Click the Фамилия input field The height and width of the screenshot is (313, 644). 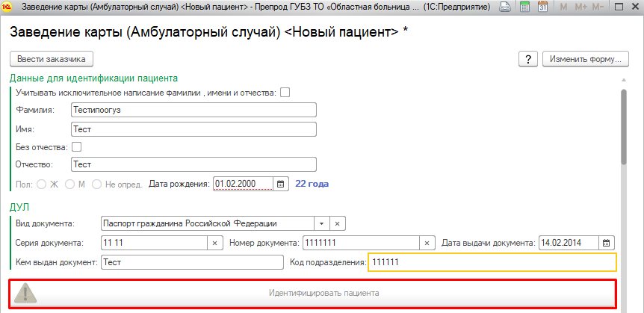[x=193, y=110]
